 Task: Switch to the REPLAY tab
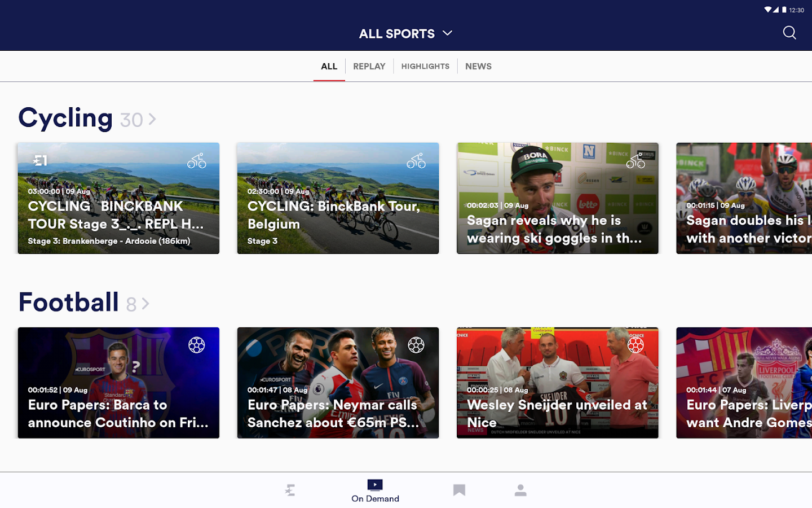click(369, 66)
